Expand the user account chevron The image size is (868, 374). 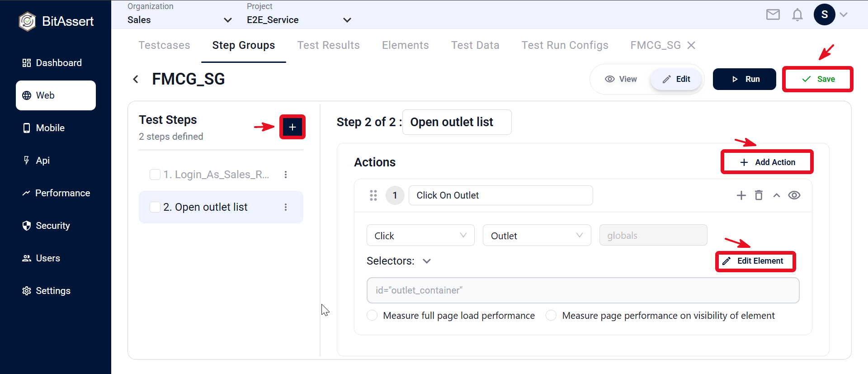point(844,14)
